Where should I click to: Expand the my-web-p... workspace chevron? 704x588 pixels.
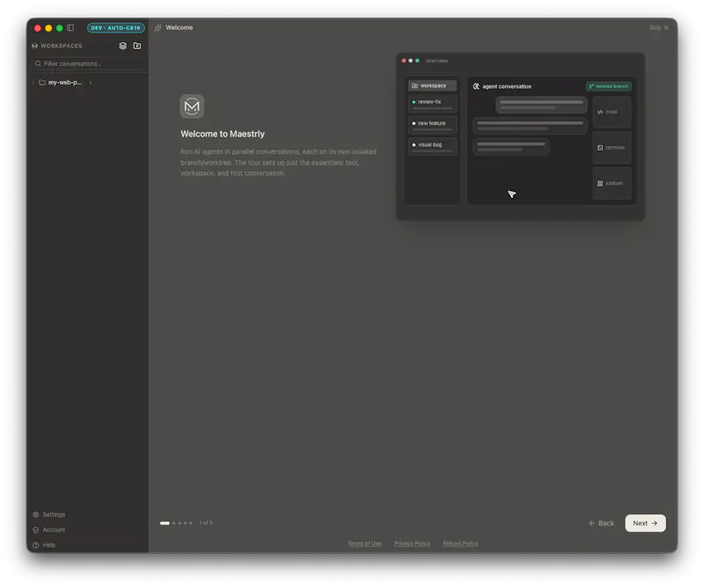point(33,83)
